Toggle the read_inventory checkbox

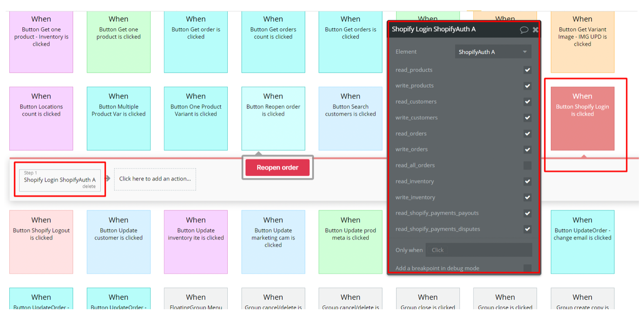(x=527, y=181)
